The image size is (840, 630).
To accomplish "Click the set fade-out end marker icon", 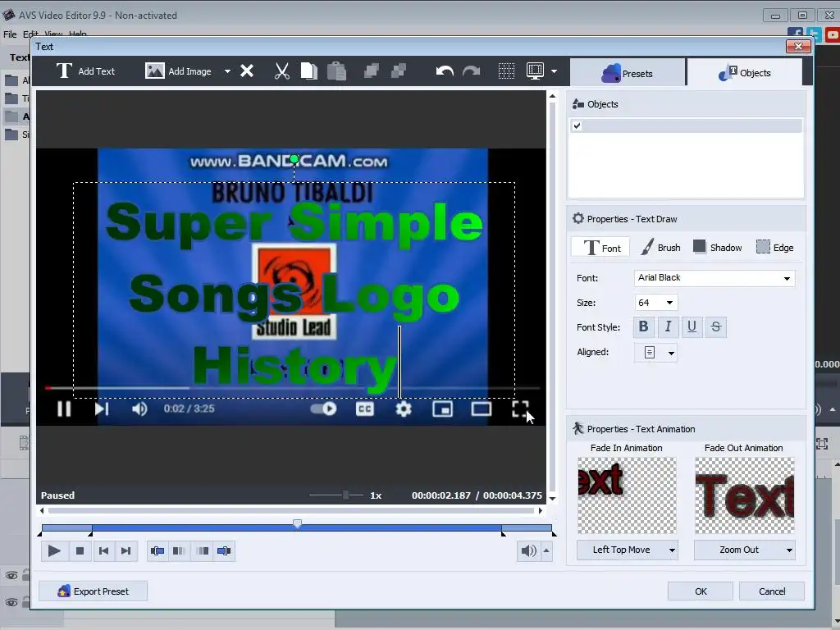I will 224,550.
